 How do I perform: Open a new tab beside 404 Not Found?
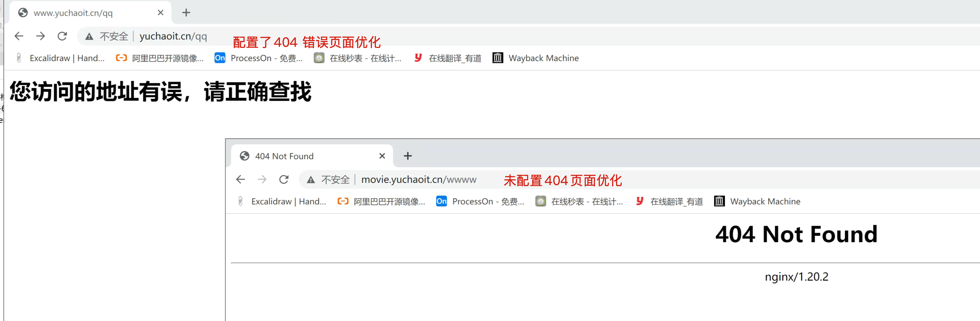click(408, 156)
